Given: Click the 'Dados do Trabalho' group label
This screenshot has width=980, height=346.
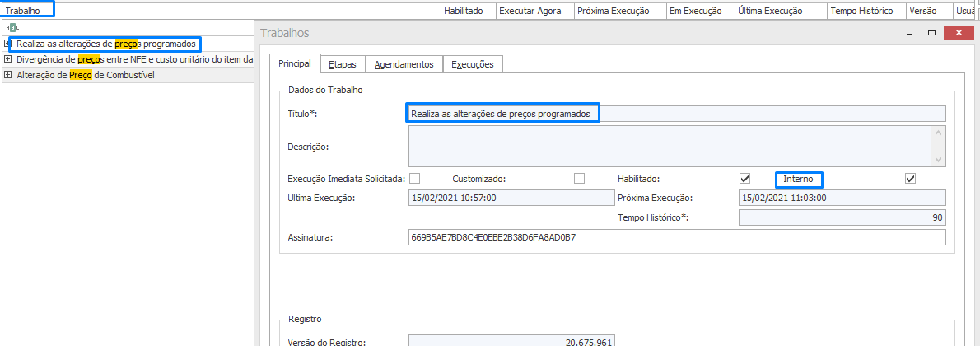Looking at the screenshot, I should [325, 90].
